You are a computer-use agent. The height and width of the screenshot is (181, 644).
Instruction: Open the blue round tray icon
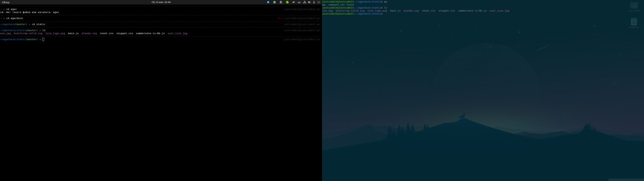tap(268, 2)
